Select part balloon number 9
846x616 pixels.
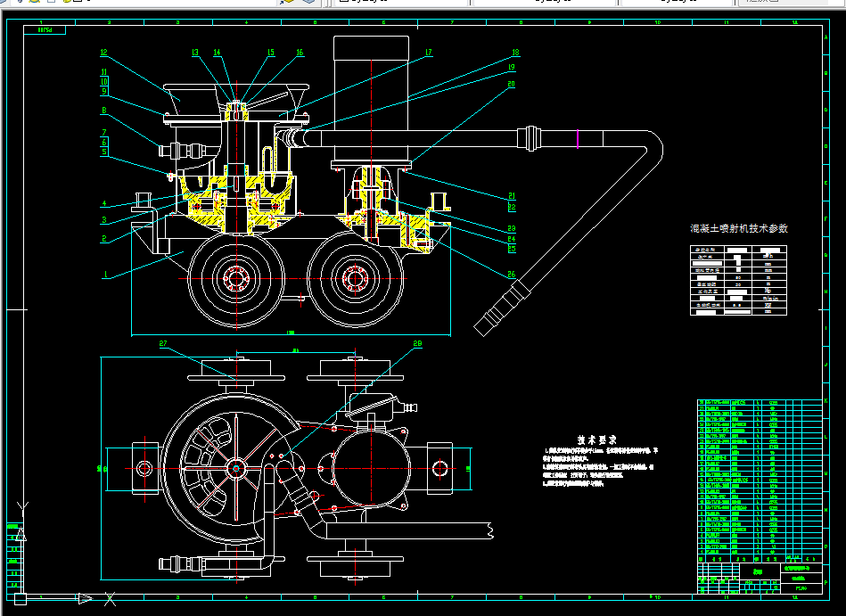pos(104,91)
